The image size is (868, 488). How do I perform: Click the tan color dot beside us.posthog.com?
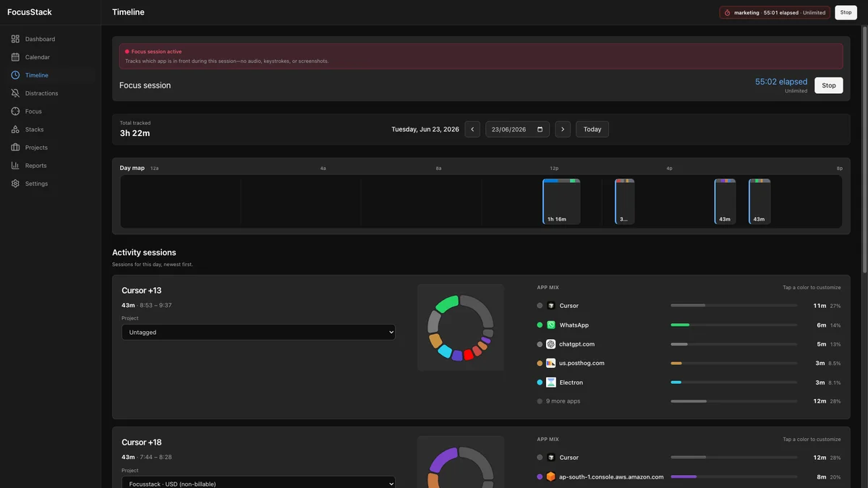click(540, 363)
